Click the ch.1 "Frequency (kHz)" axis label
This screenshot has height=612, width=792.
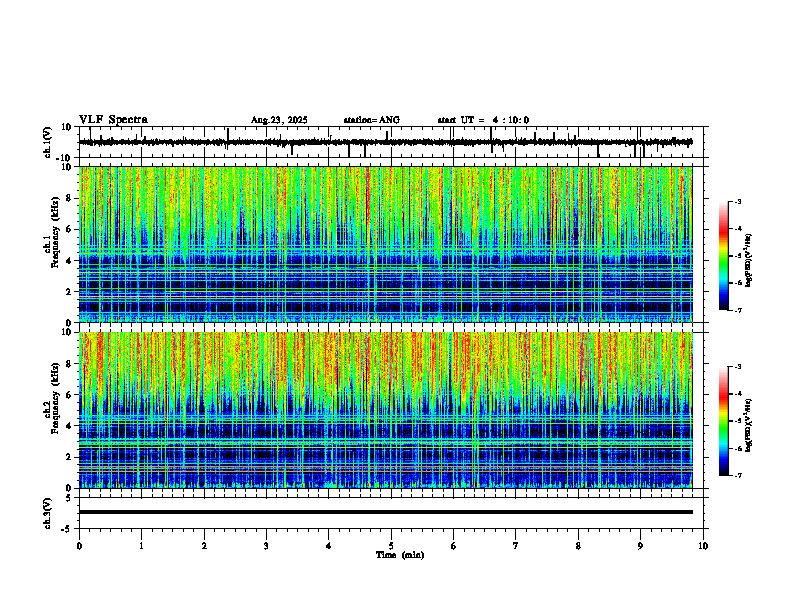tap(55, 233)
